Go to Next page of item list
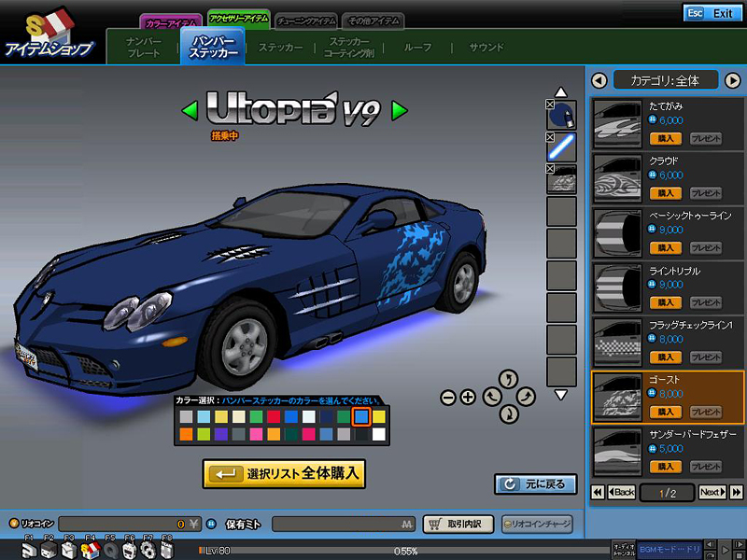Image resolution: width=747 pixels, height=560 pixels. point(712,492)
